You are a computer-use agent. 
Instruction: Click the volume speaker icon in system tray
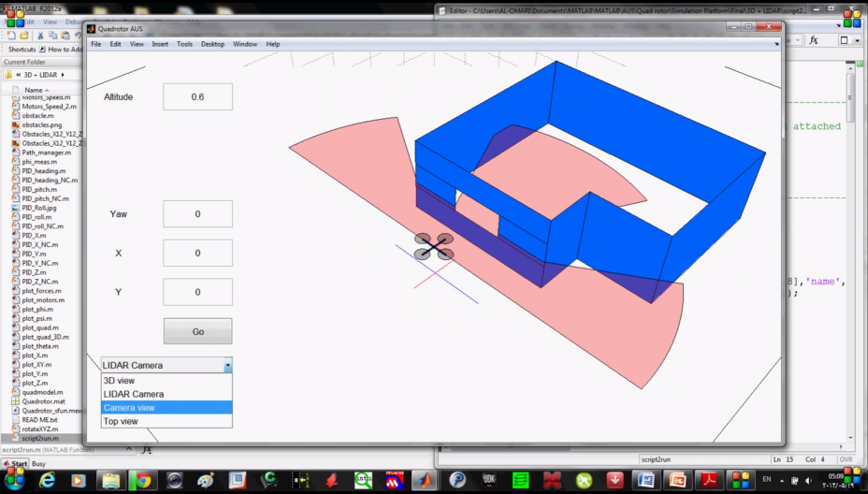809,481
